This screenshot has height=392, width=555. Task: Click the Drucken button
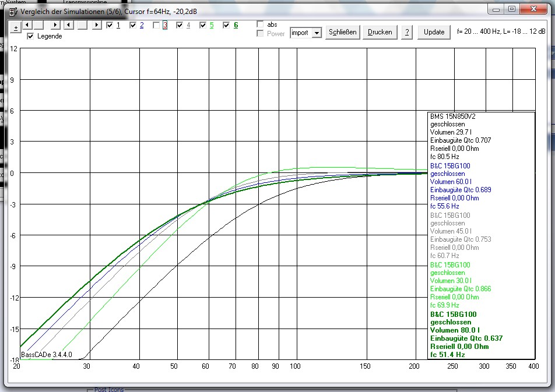pyautogui.click(x=380, y=32)
